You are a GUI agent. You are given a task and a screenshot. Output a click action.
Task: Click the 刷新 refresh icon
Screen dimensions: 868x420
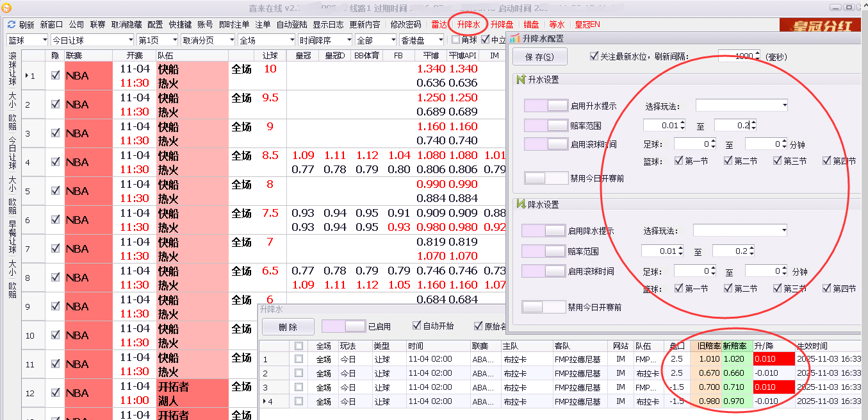coord(11,24)
